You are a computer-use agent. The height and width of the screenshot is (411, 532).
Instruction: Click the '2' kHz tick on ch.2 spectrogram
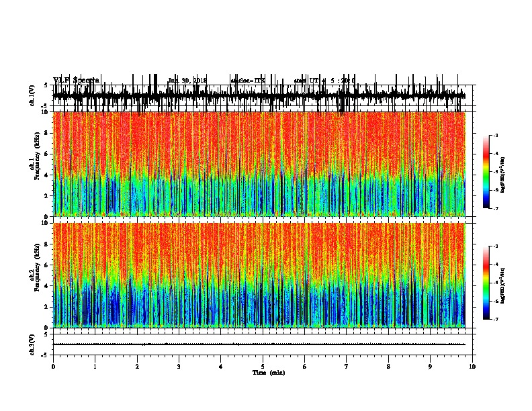click(47, 307)
